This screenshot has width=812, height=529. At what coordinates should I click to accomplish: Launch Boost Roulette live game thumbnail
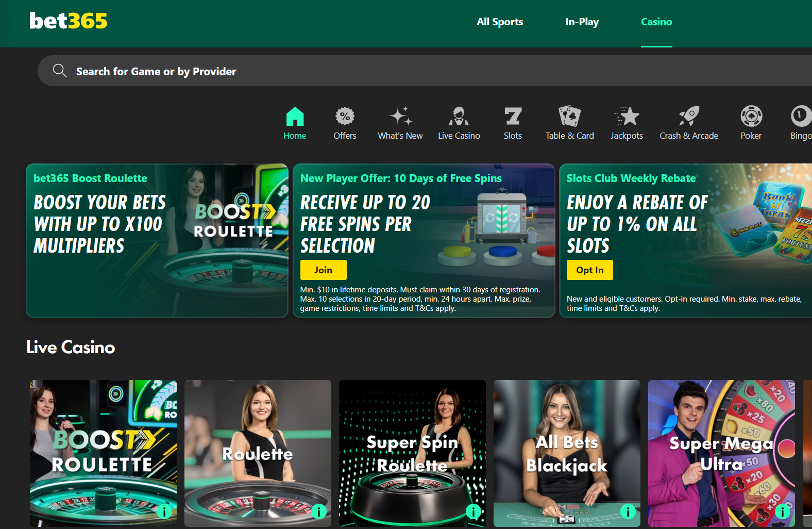coord(103,453)
